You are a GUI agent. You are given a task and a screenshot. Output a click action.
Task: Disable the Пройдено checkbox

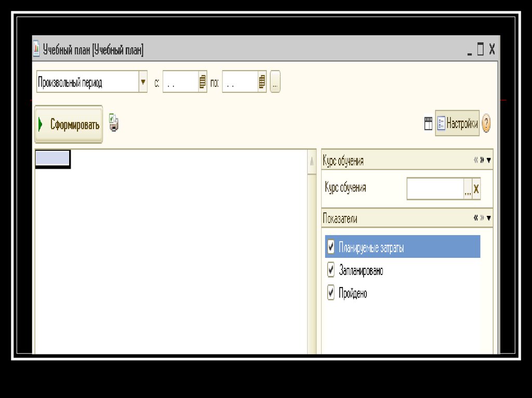[x=331, y=293]
